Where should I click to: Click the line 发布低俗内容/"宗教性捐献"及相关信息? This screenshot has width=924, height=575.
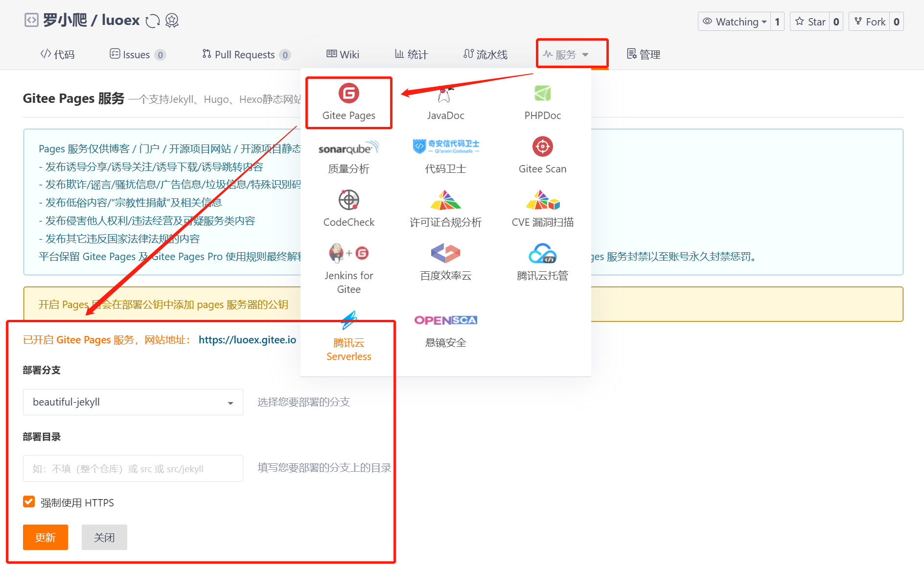[x=130, y=203]
